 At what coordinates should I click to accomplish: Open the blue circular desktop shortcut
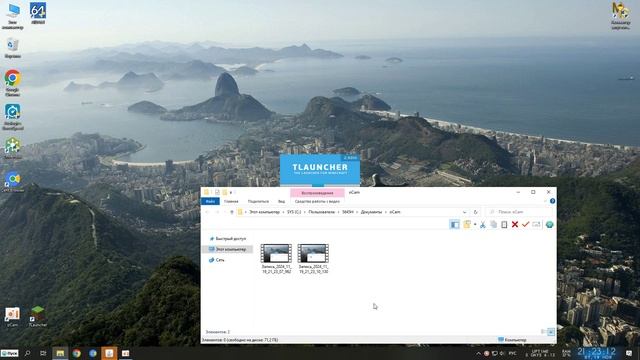13,182
